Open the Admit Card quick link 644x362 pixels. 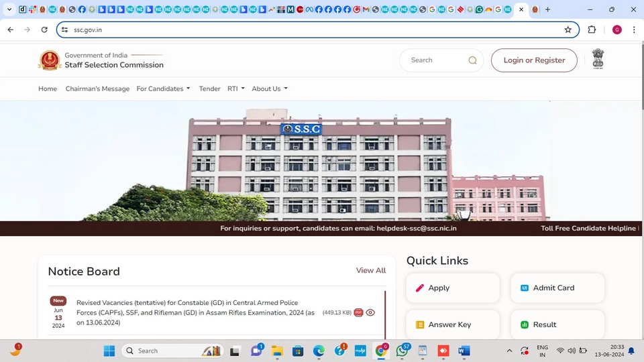coord(557,288)
